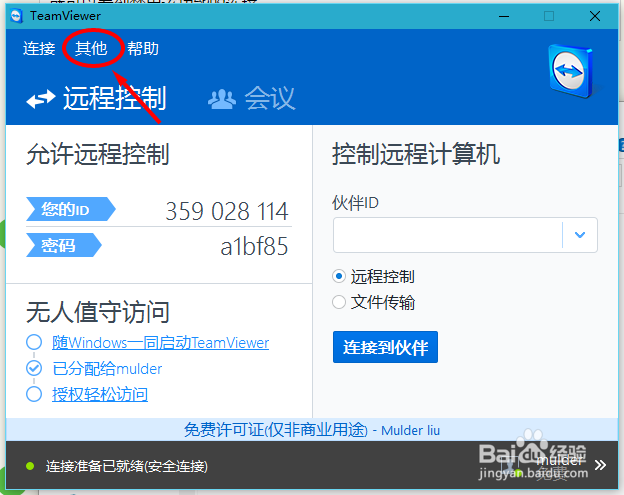Click the 密码 label tag
Viewport: 624px width, 495px height.
point(64,245)
